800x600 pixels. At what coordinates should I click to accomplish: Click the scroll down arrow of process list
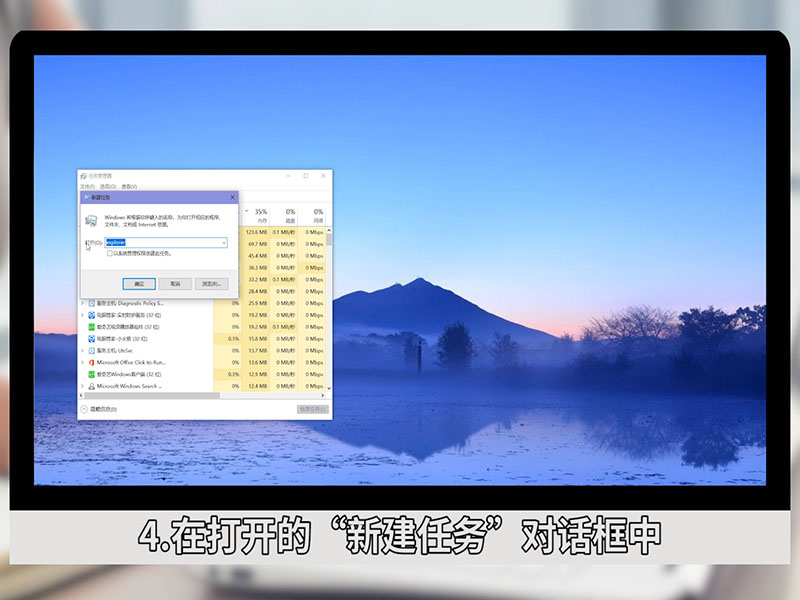click(329, 388)
